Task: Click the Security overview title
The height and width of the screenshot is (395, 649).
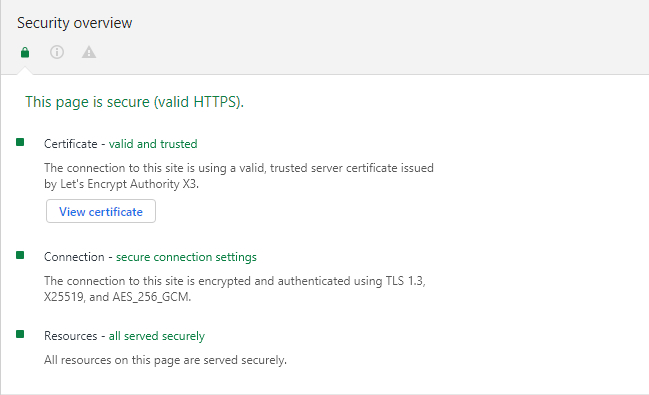Action: (x=75, y=23)
